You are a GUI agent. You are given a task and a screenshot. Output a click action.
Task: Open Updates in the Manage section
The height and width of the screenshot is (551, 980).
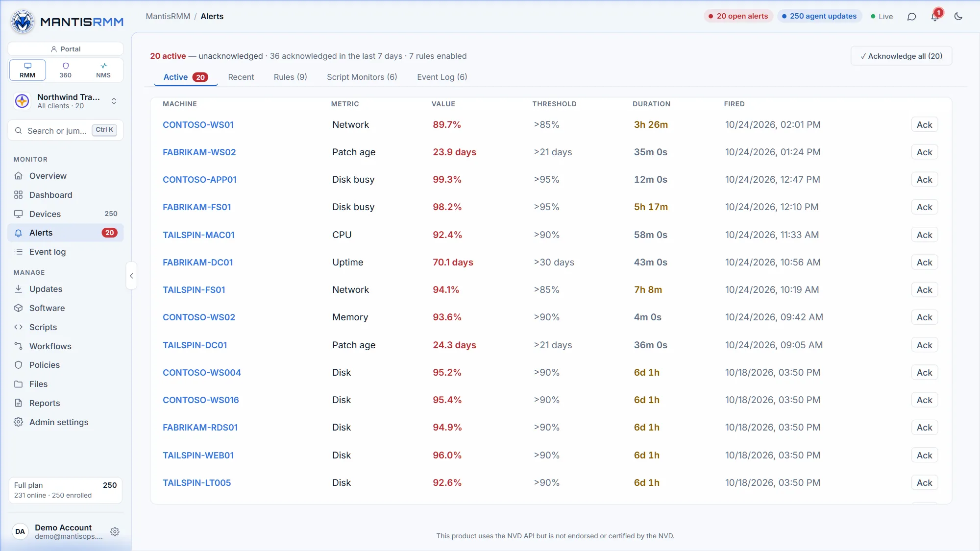(66, 289)
